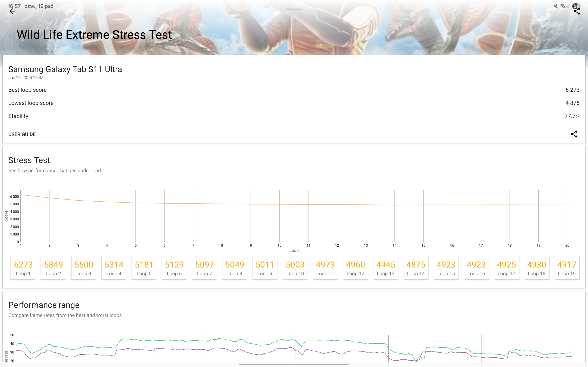
Task: Select the Loop 1 score card
Action: click(23, 268)
